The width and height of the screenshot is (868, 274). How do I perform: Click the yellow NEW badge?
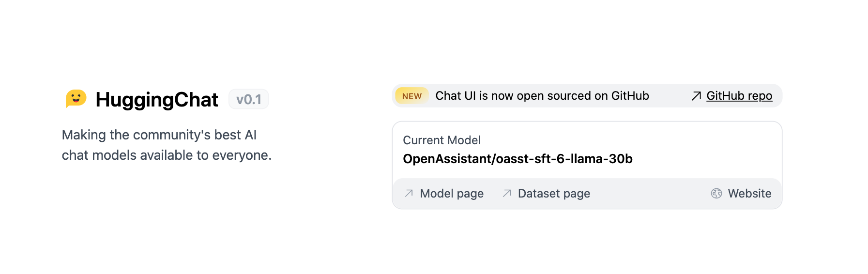click(412, 96)
